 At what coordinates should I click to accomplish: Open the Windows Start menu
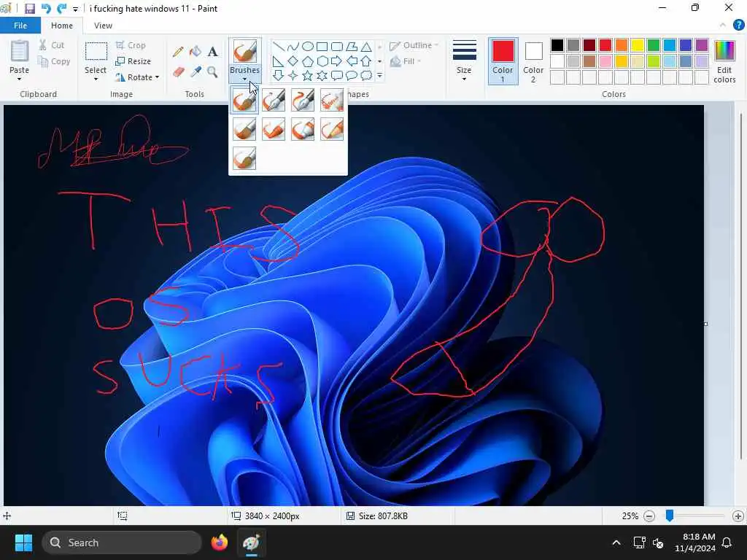(x=23, y=542)
